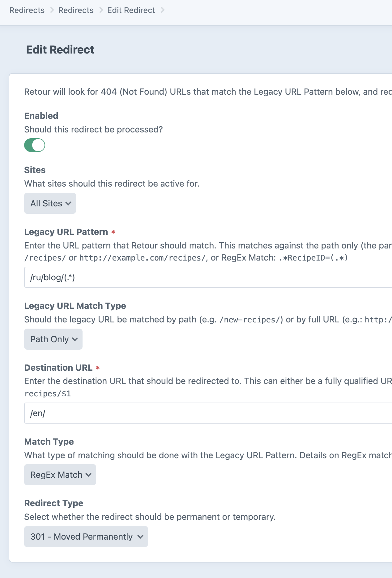Click the first Redirects breadcrumb link
The height and width of the screenshot is (578, 392).
pyautogui.click(x=27, y=10)
